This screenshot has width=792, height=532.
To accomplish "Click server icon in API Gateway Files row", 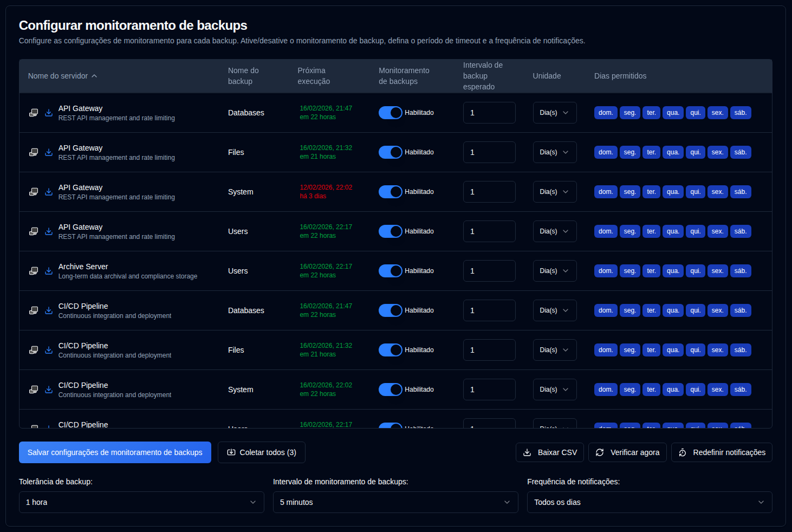I will tap(34, 152).
